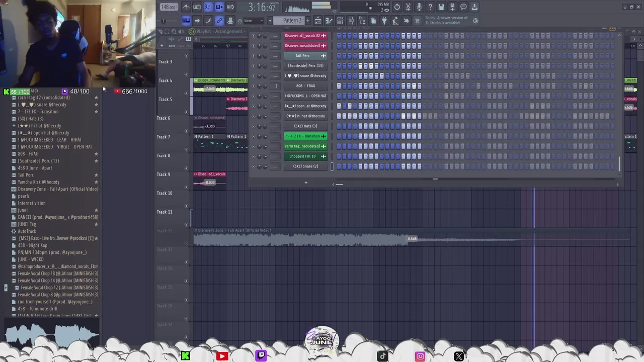Image resolution: width=644 pixels, height=362 pixels.
Task: Click the Playlist - Arrangement title
Action: tap(219, 31)
